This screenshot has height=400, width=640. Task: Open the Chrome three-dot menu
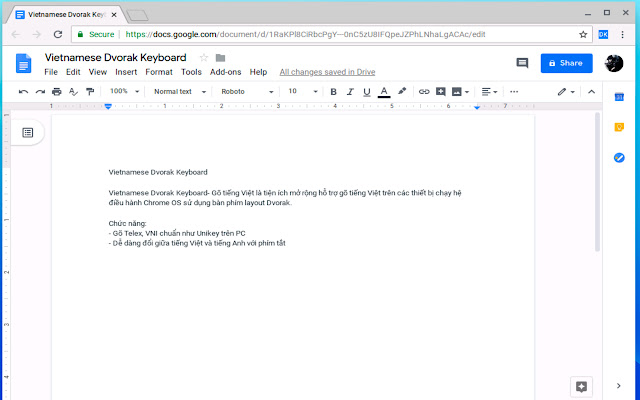(x=622, y=35)
